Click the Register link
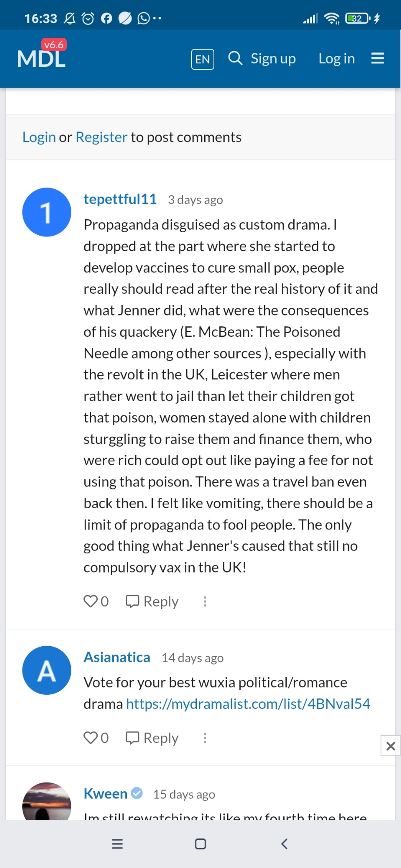 101,137
